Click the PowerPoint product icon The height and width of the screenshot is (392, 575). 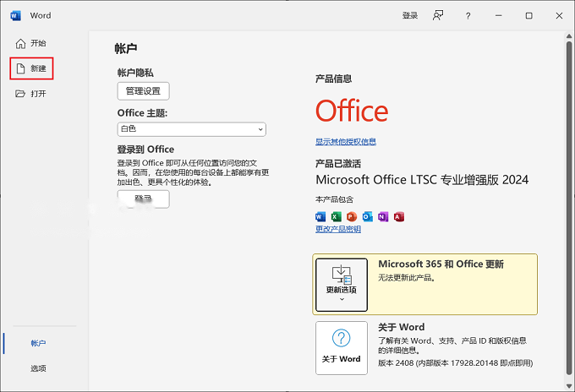(x=352, y=216)
